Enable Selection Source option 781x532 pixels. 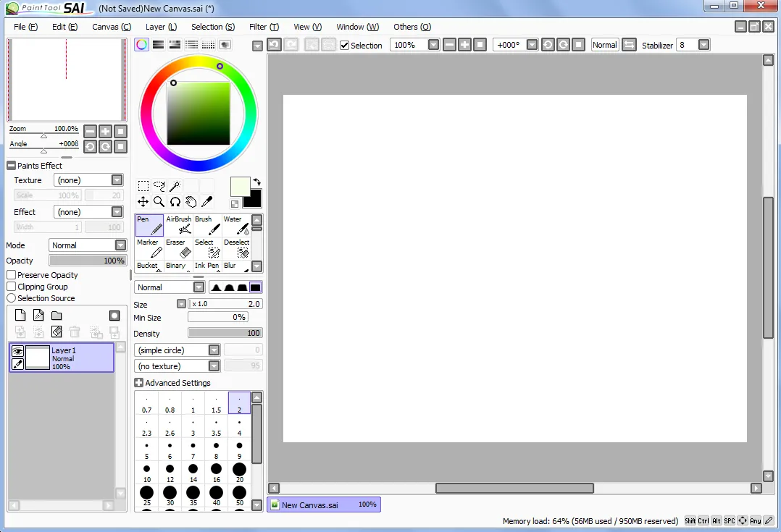coord(11,297)
